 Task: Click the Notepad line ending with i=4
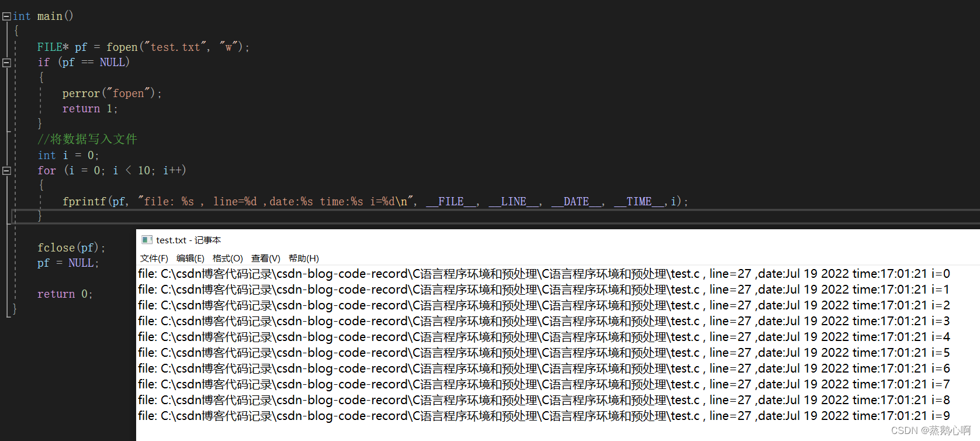tap(544, 337)
